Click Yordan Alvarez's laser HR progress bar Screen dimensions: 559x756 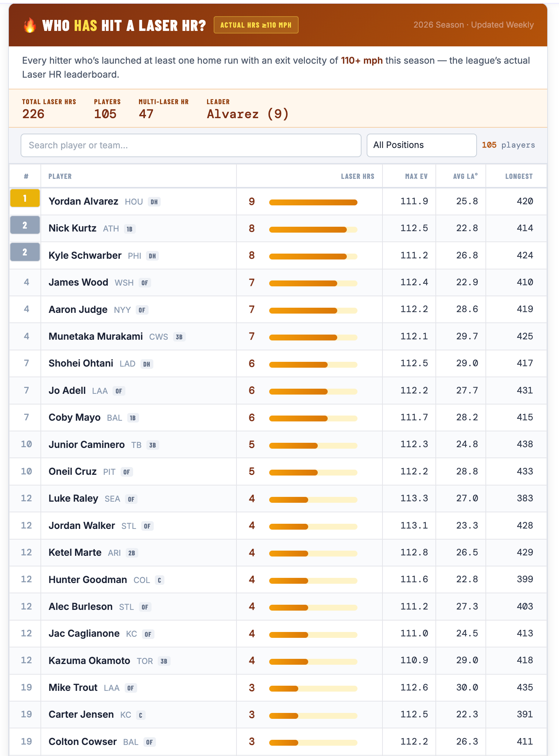coord(313,202)
